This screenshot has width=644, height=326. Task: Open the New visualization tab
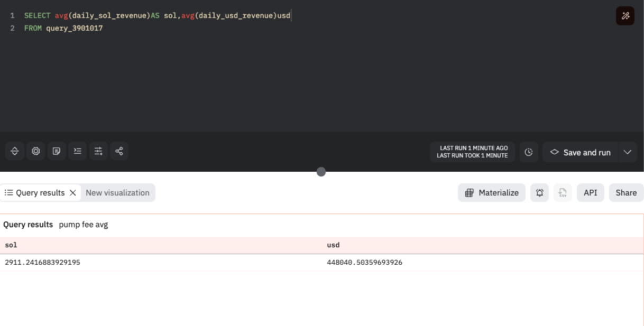click(117, 193)
